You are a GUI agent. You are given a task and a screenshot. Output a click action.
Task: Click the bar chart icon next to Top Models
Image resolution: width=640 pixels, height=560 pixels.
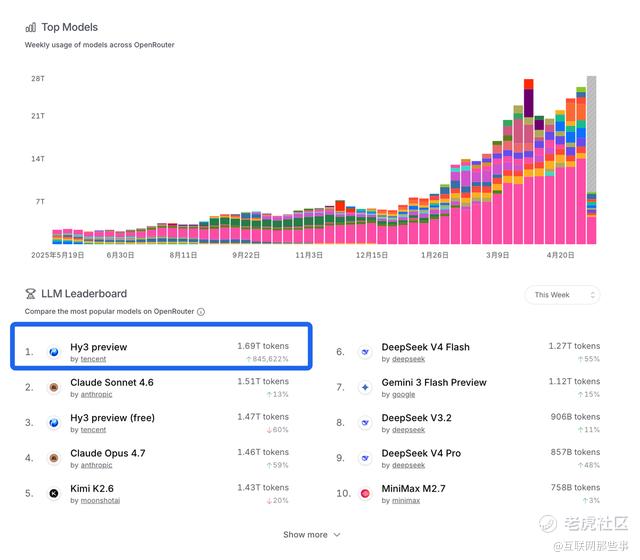31,27
